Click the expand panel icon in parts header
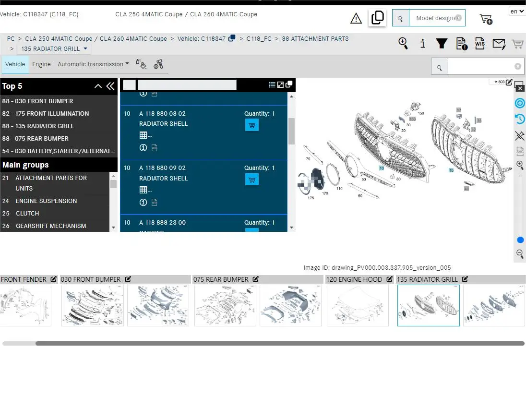526x420 pixels. (x=280, y=85)
